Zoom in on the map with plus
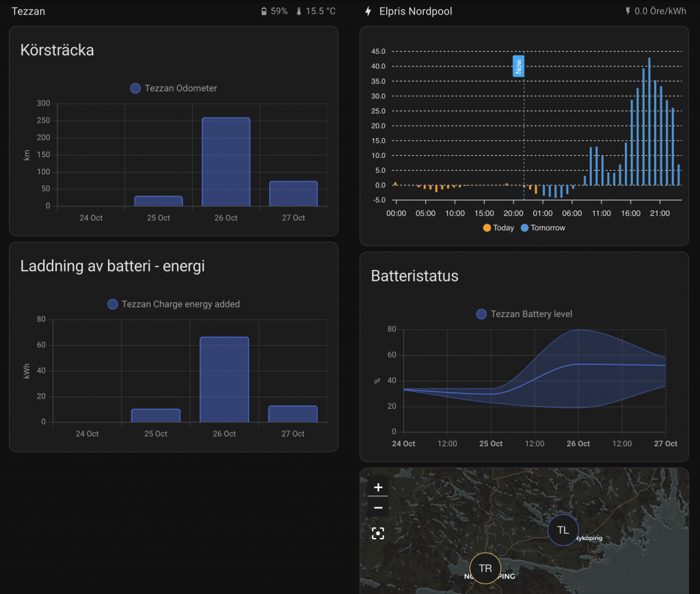The image size is (700, 594). (378, 487)
